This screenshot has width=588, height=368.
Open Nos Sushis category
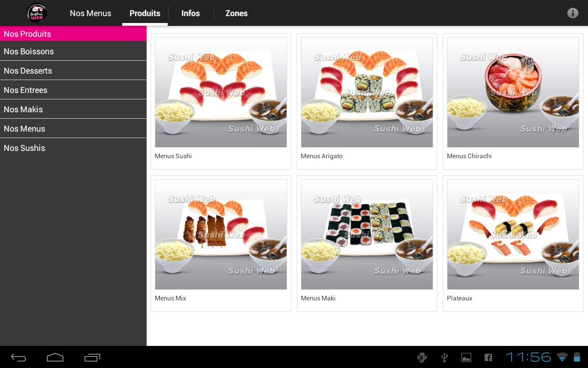tap(73, 148)
